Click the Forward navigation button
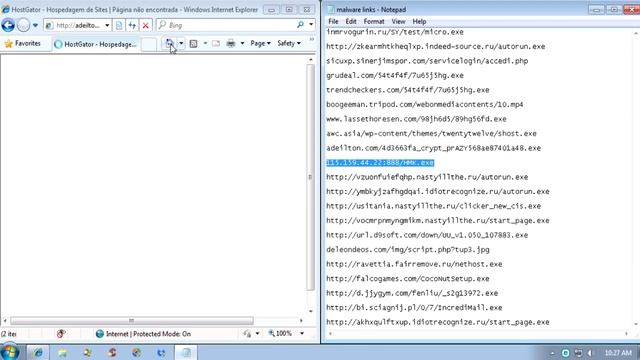The height and width of the screenshot is (360, 640). click(x=23, y=25)
